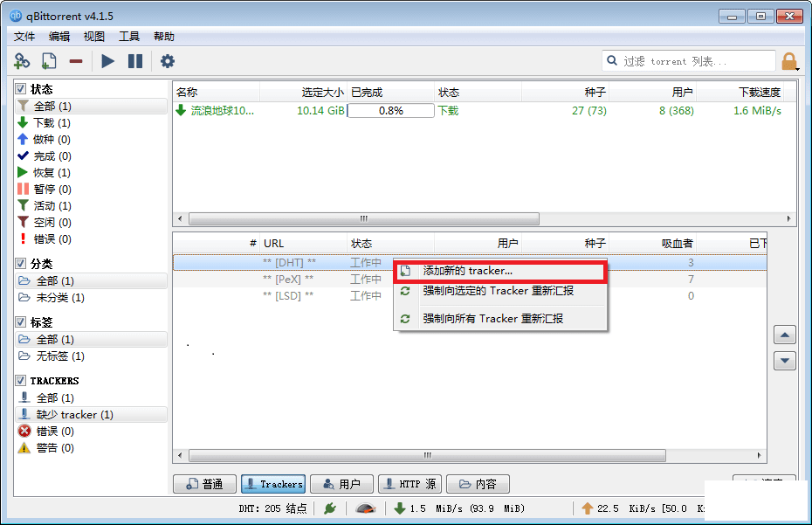Sort torrents by 选定大小 column header
Viewport: 812px width, 525px height.
click(303, 93)
